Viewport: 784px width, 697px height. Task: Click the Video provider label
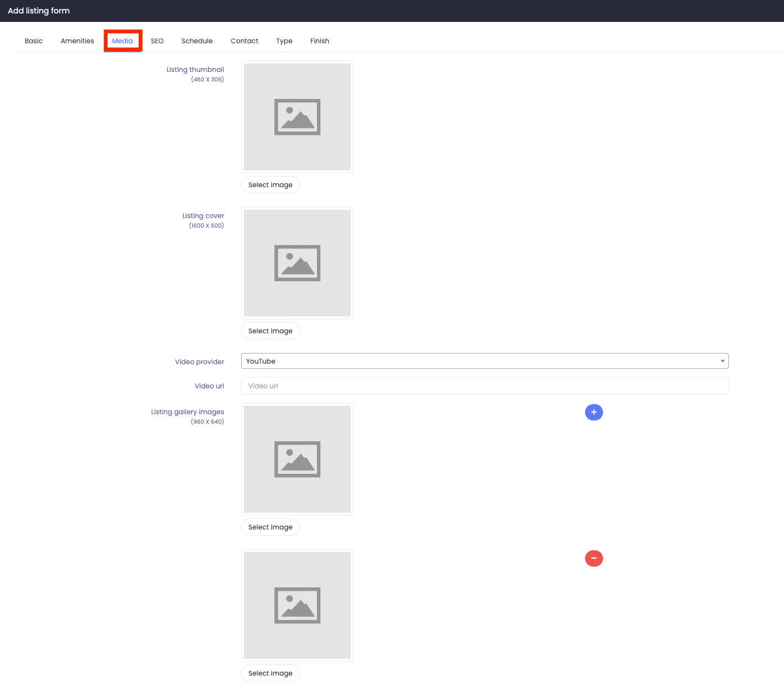(x=200, y=362)
